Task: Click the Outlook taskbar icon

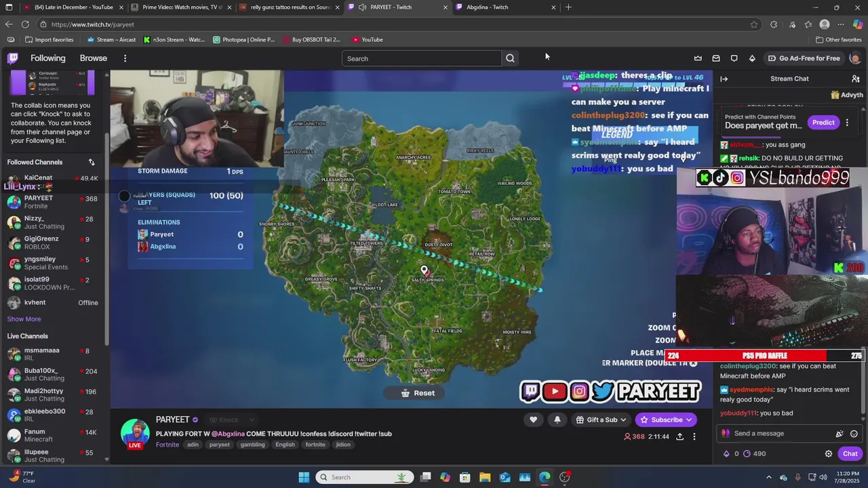Action: (505, 477)
